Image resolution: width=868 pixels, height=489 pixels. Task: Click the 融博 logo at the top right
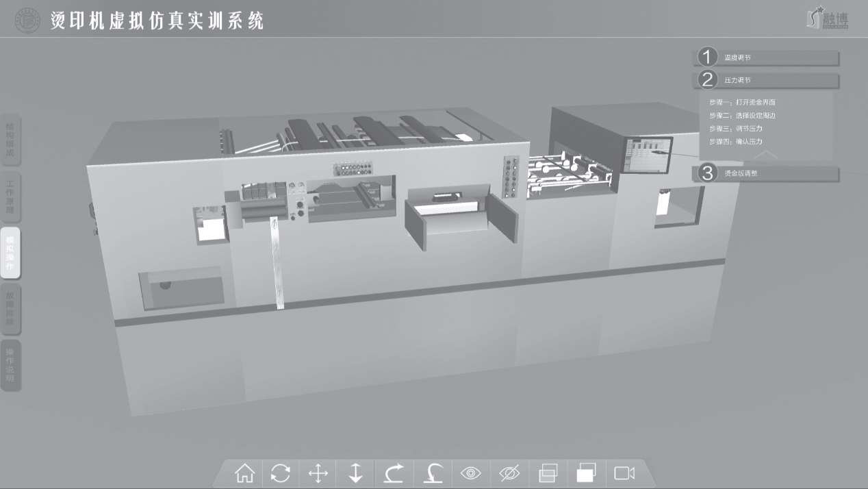[x=828, y=18]
